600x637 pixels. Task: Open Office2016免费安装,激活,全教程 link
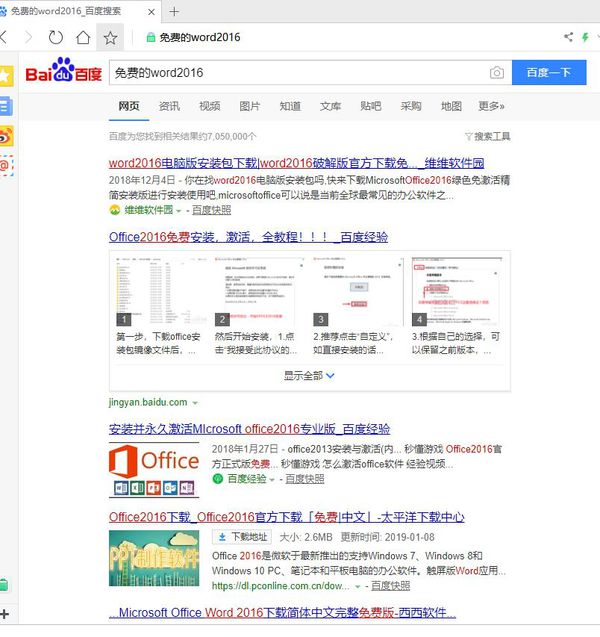(x=248, y=237)
